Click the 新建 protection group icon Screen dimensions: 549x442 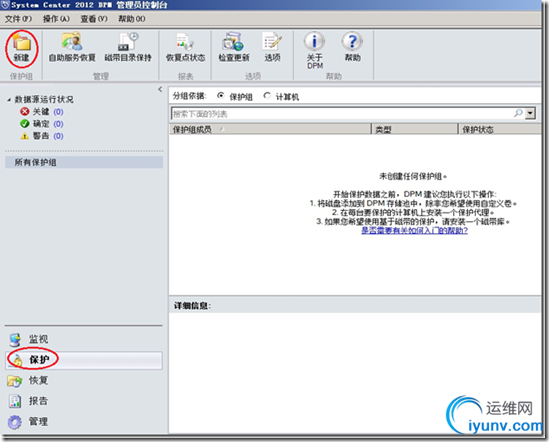(22, 43)
